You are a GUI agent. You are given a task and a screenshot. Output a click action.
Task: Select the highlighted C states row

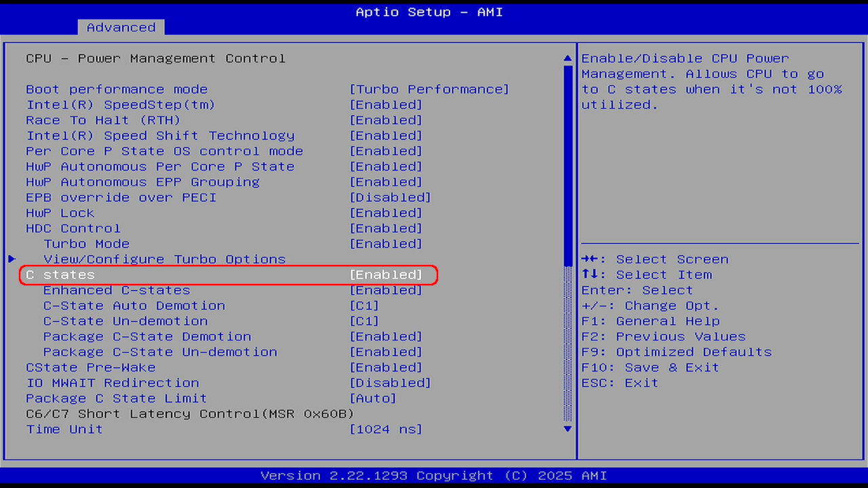coord(229,275)
